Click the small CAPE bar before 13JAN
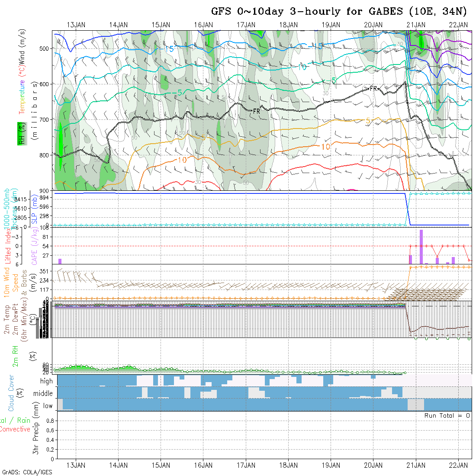Image resolution: width=476 pixels, height=476 pixels. (60, 261)
